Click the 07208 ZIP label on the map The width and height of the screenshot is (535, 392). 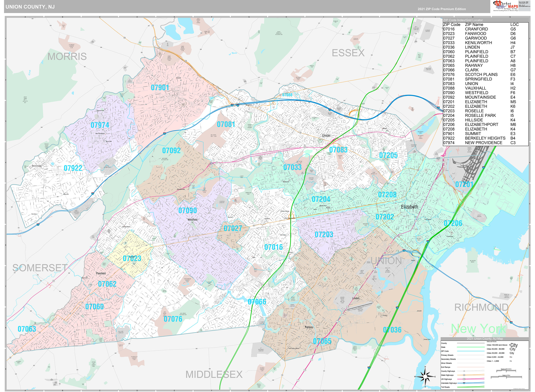[x=387, y=195]
